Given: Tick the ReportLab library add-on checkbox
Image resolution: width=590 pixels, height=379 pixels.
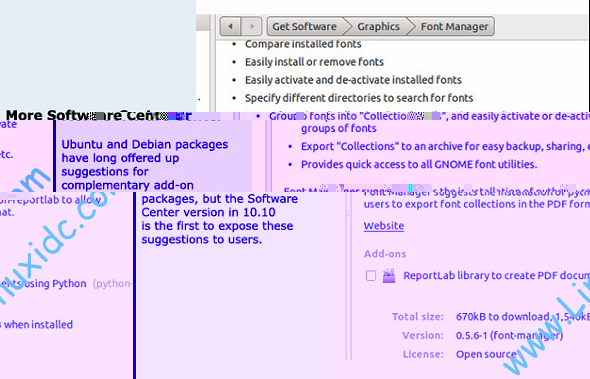Looking at the screenshot, I should coord(371,275).
